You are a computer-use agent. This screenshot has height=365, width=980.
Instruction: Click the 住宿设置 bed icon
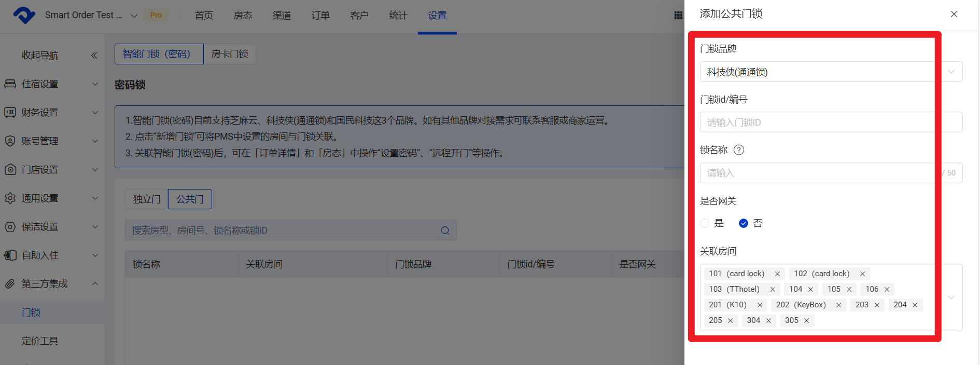tap(10, 84)
